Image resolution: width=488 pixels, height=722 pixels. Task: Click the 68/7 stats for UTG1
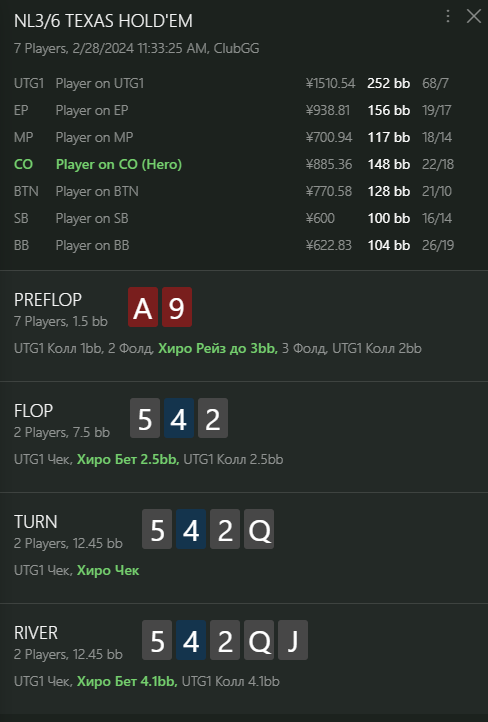[435, 83]
